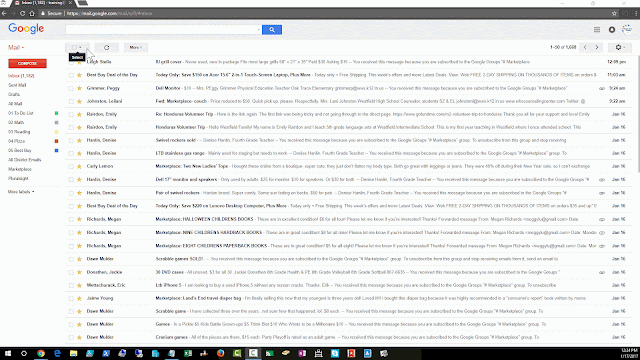Check the 'Re: Honduras Volunteer Trip' email checkbox

click(x=71, y=114)
